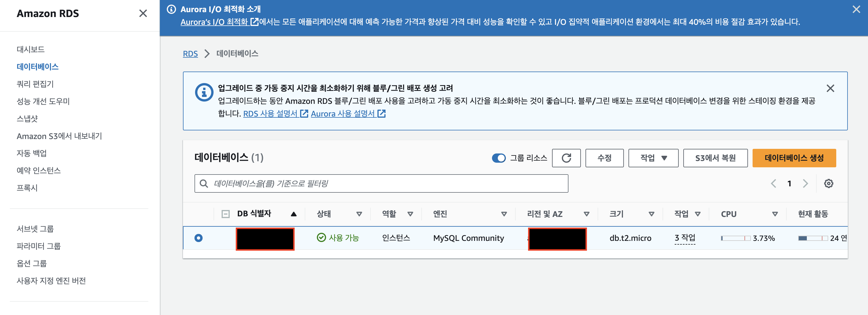Sort by the CPU column arrow
The width and height of the screenshot is (868, 315).
pos(775,214)
